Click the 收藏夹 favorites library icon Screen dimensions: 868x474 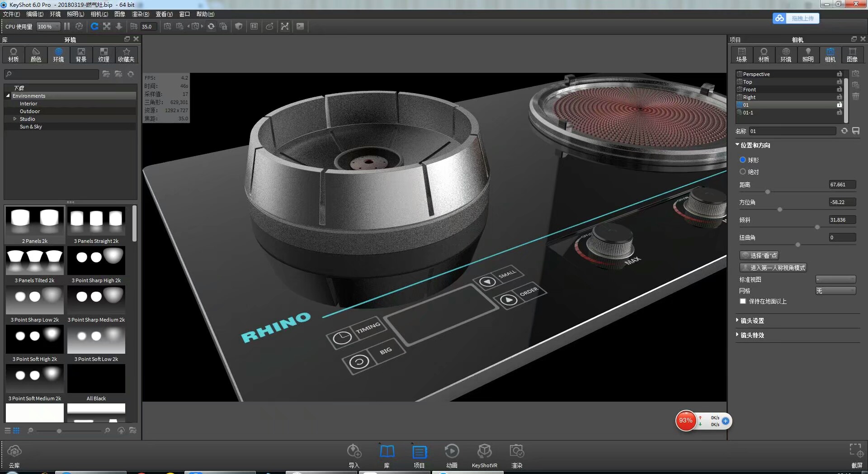coord(126,55)
